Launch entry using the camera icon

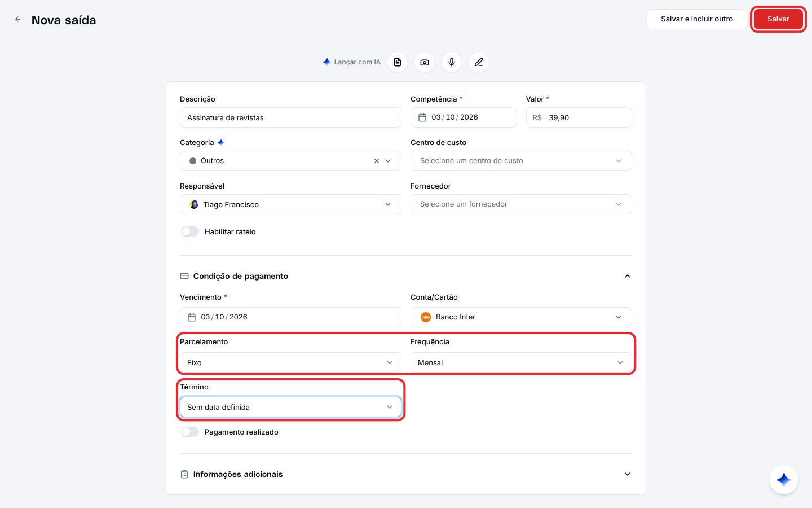425,62
